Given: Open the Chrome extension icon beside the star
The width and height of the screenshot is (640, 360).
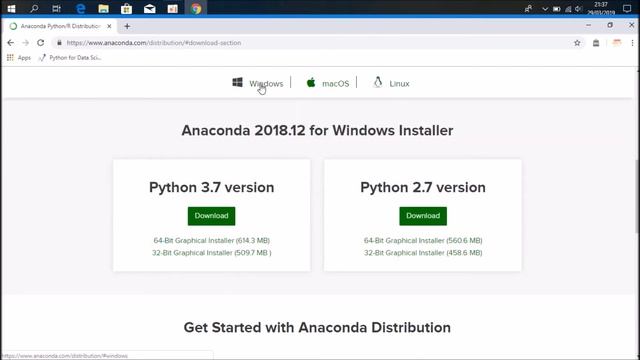Looking at the screenshot, I should (x=596, y=42).
